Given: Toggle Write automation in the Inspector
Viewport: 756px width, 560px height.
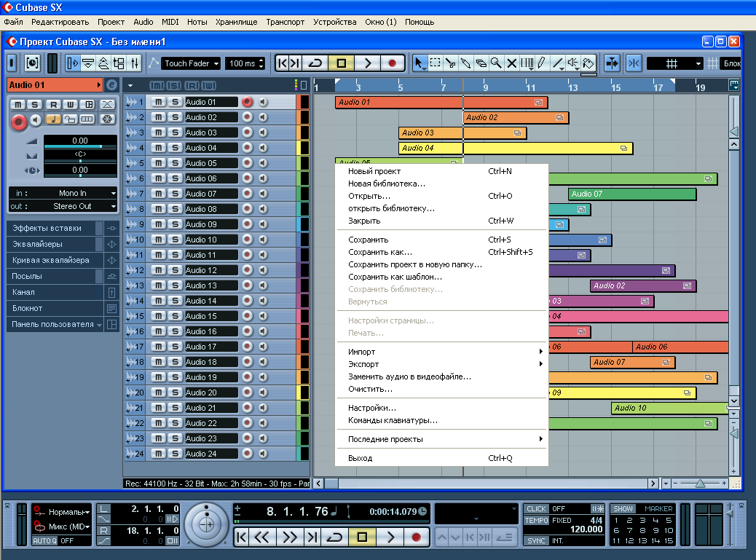Looking at the screenshot, I should (71, 105).
